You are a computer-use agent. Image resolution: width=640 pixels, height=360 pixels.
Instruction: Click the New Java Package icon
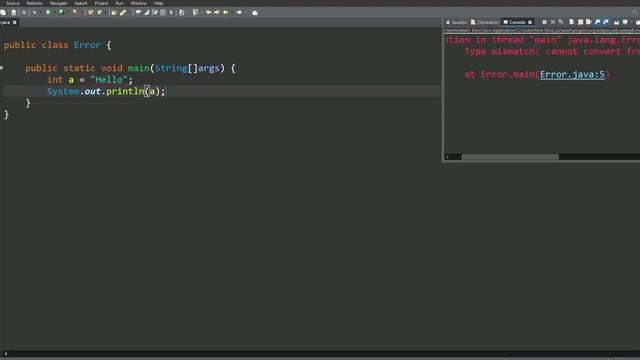coord(90,13)
